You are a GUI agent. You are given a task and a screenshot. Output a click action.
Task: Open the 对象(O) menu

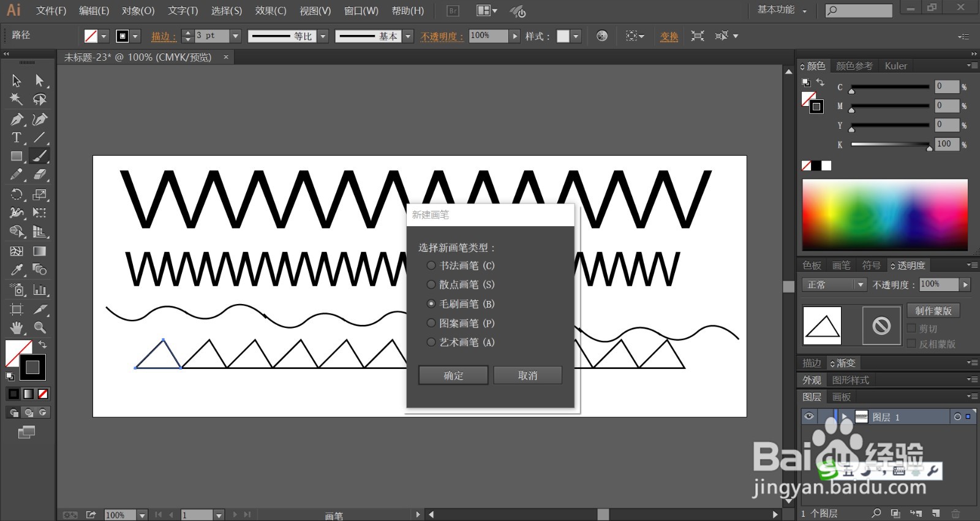coord(138,10)
